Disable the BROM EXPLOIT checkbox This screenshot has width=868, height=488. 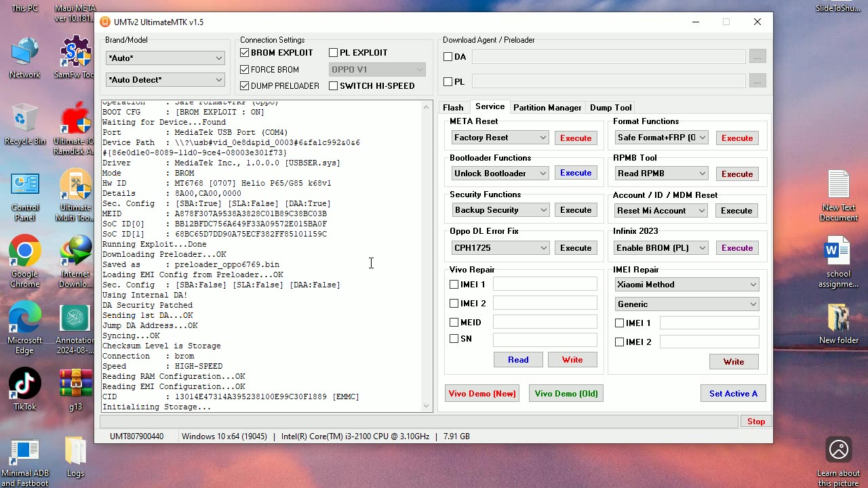pos(245,52)
